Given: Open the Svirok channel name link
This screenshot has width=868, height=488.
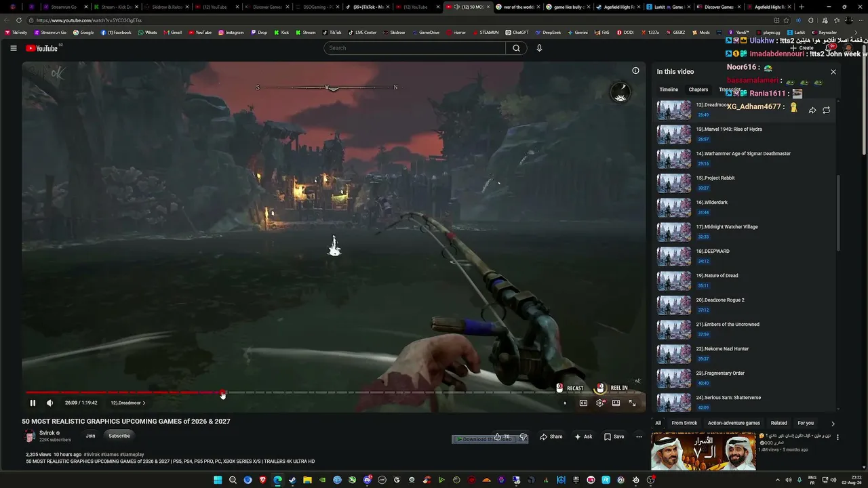Looking at the screenshot, I should tap(47, 433).
